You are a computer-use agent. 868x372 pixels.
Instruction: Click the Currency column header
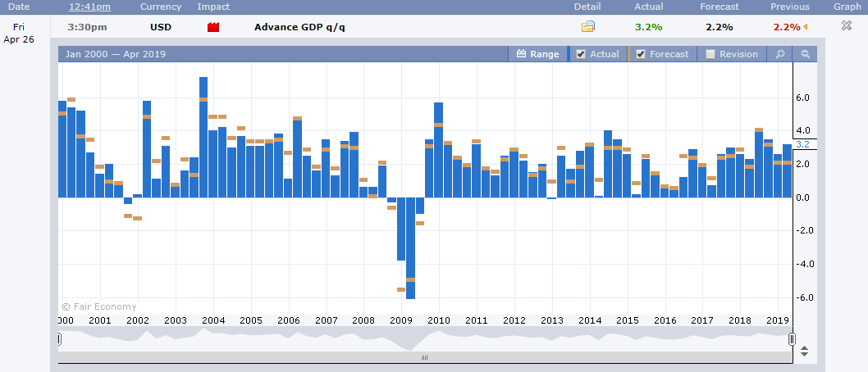(x=161, y=7)
